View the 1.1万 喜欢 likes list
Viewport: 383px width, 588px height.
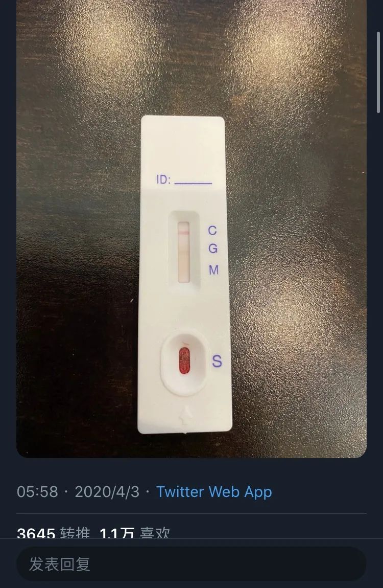point(134,533)
